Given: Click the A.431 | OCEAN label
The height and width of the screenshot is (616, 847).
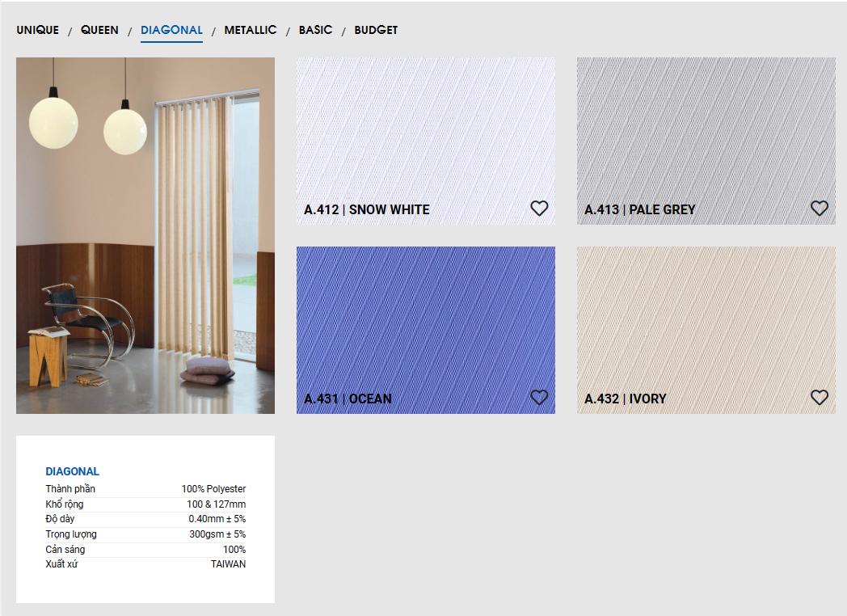Looking at the screenshot, I should click(348, 399).
